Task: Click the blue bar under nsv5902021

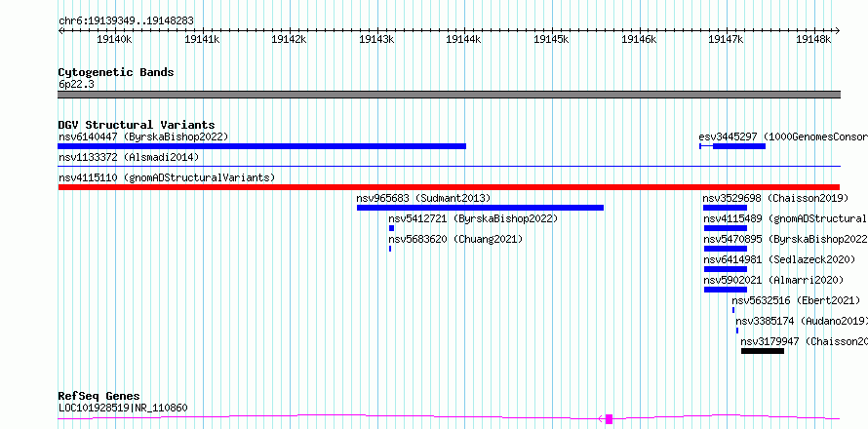Action: click(726, 290)
